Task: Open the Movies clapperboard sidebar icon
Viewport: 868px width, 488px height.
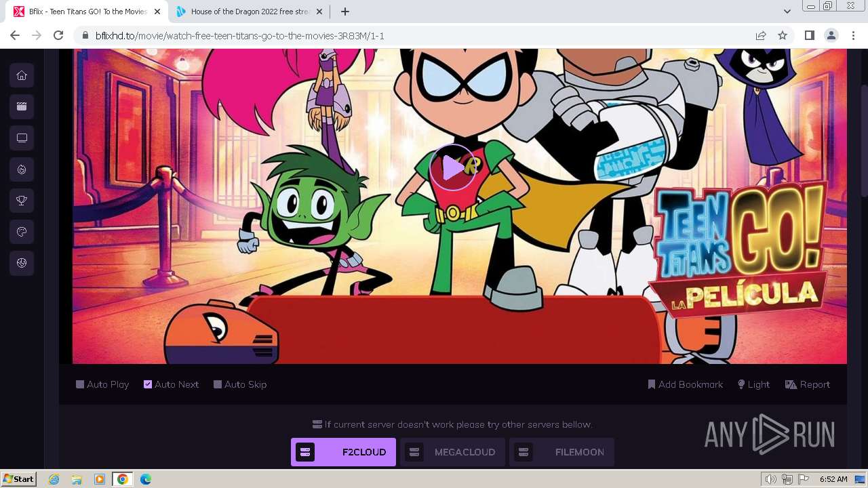Action: (x=22, y=106)
